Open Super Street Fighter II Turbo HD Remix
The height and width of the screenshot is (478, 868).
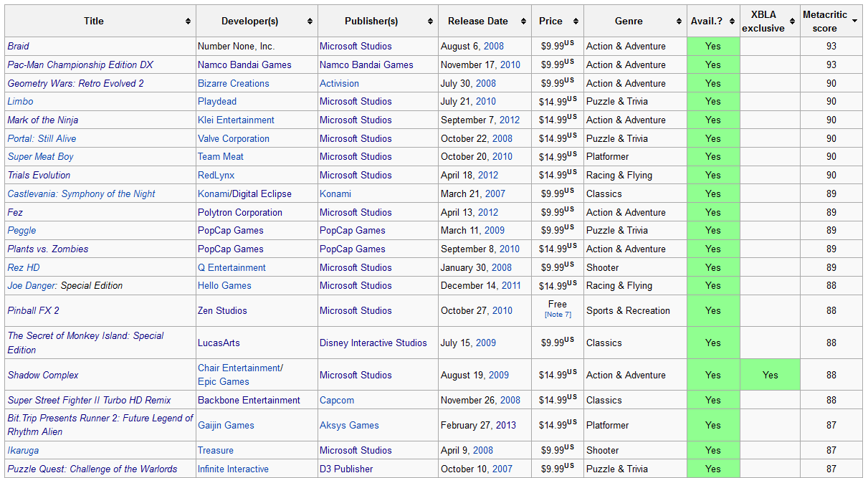[89, 401]
